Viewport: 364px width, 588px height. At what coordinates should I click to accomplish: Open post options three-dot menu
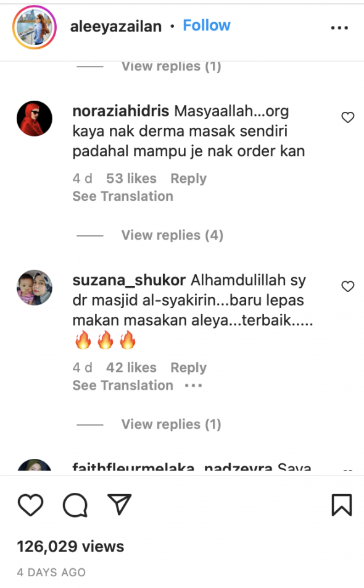(x=339, y=27)
